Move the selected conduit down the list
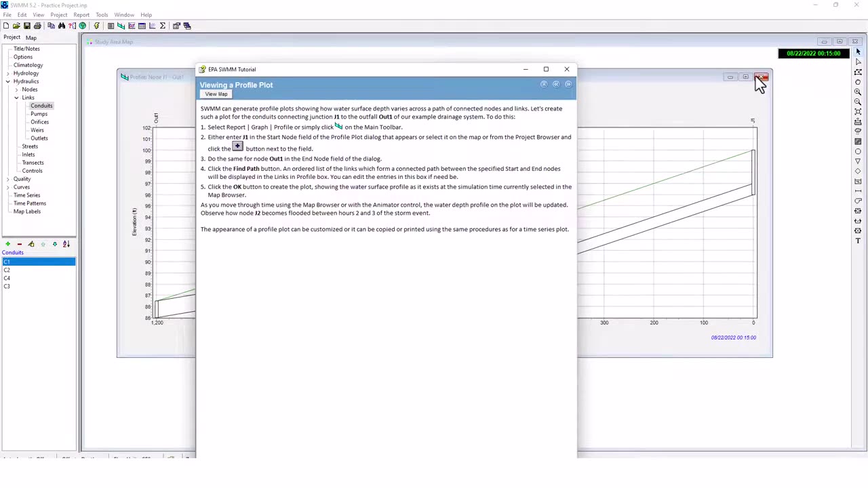This screenshot has width=868, height=488. (55, 244)
